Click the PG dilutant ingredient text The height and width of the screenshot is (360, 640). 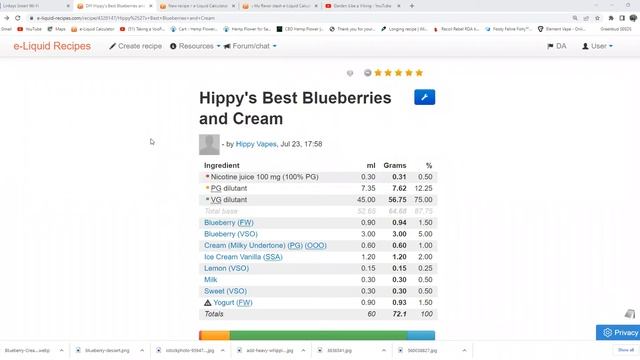(x=229, y=188)
